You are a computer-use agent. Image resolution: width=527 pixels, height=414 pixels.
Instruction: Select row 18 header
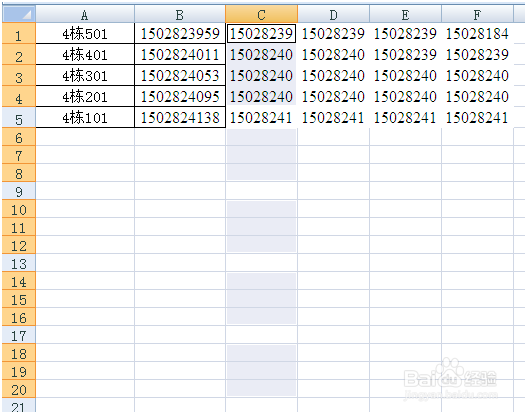[19, 353]
